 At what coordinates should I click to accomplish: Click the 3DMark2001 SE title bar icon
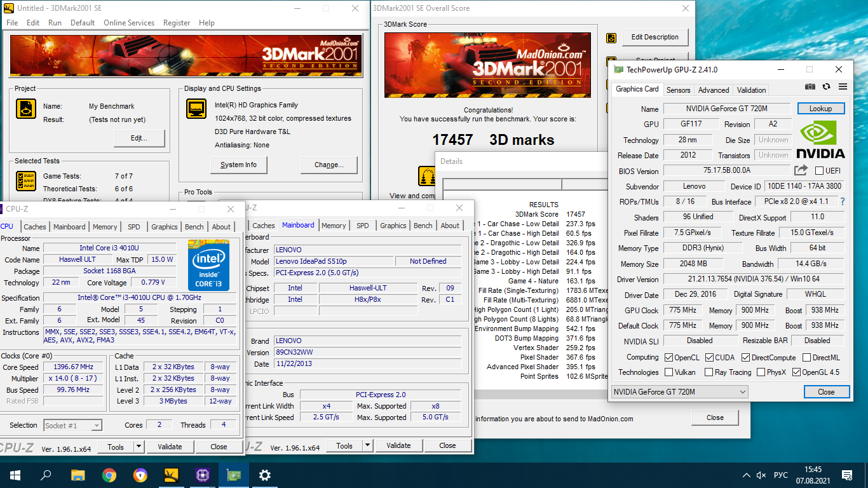pos(9,8)
